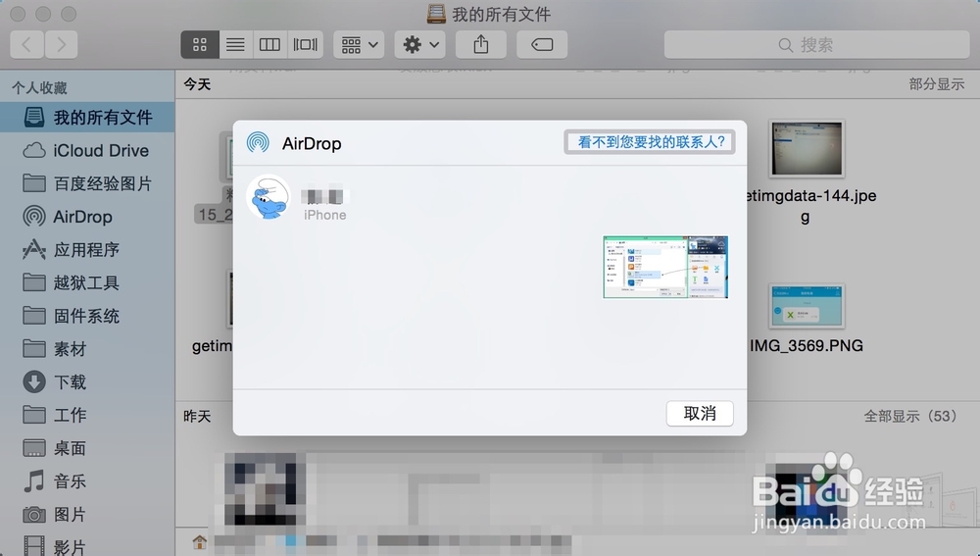Image resolution: width=980 pixels, height=556 pixels.
Task: Click the Finder back navigation arrow
Action: click(x=26, y=44)
